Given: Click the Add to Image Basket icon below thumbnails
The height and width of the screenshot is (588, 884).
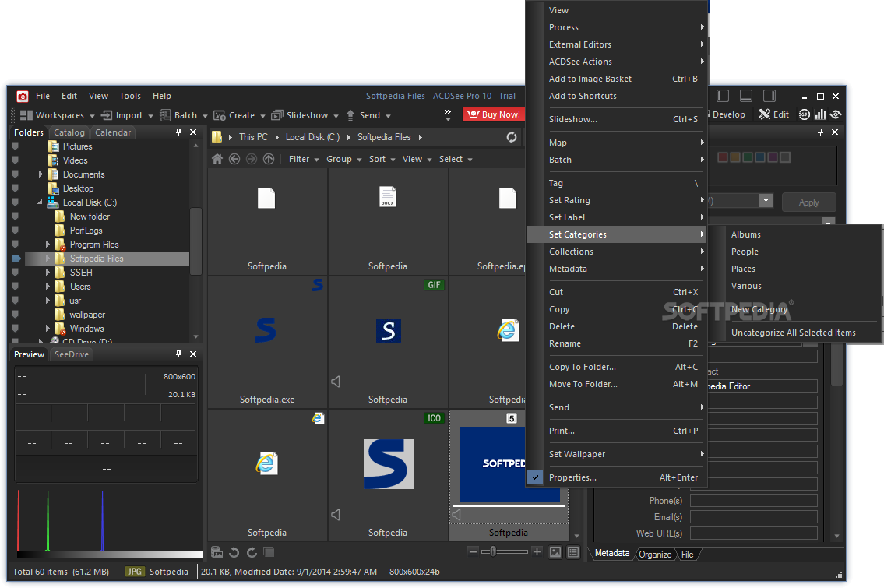Looking at the screenshot, I should coord(217,552).
